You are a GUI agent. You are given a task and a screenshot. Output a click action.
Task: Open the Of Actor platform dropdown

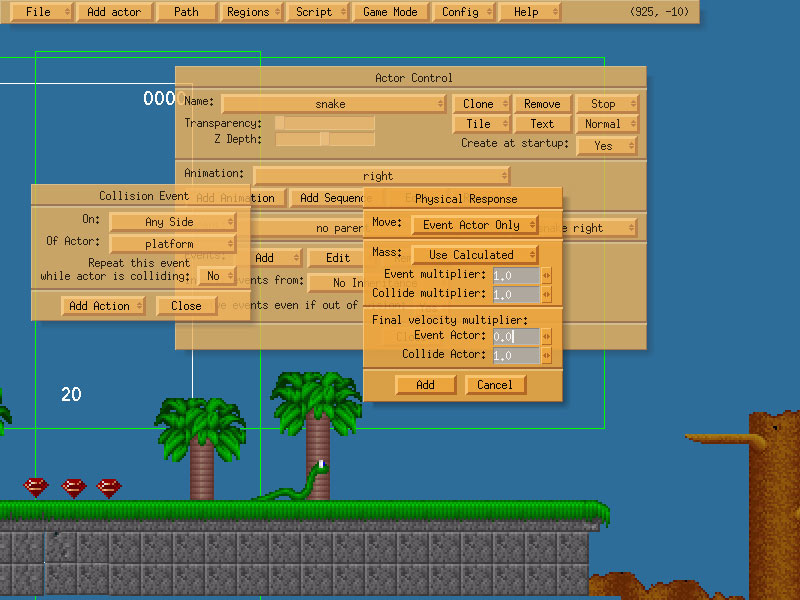[x=172, y=244]
